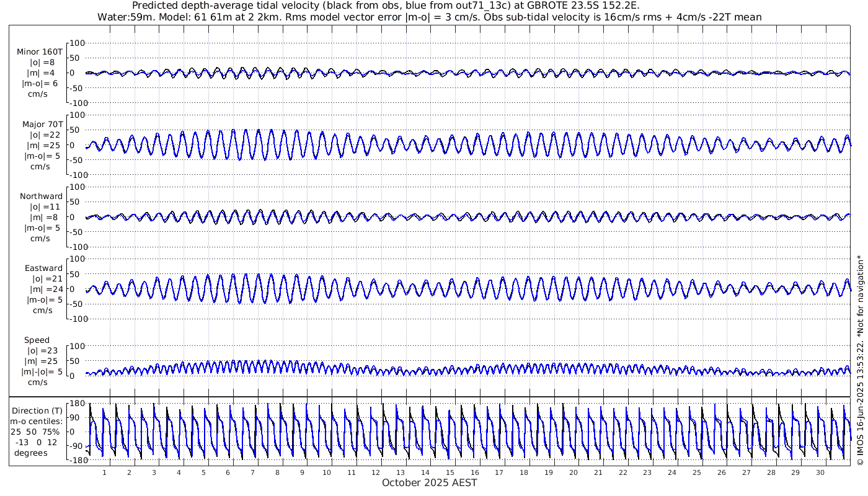
Task: Select "|m-o|= 5" in the Major 70T label
Action: point(43,156)
